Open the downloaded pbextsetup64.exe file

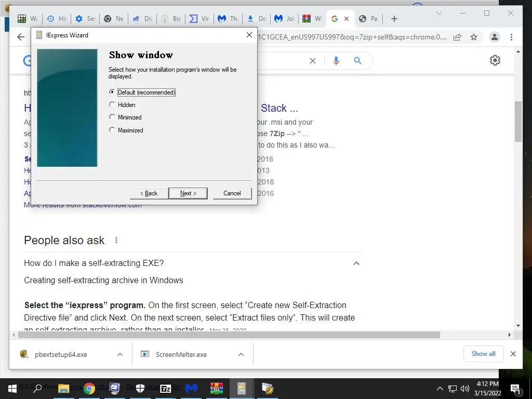point(61,354)
